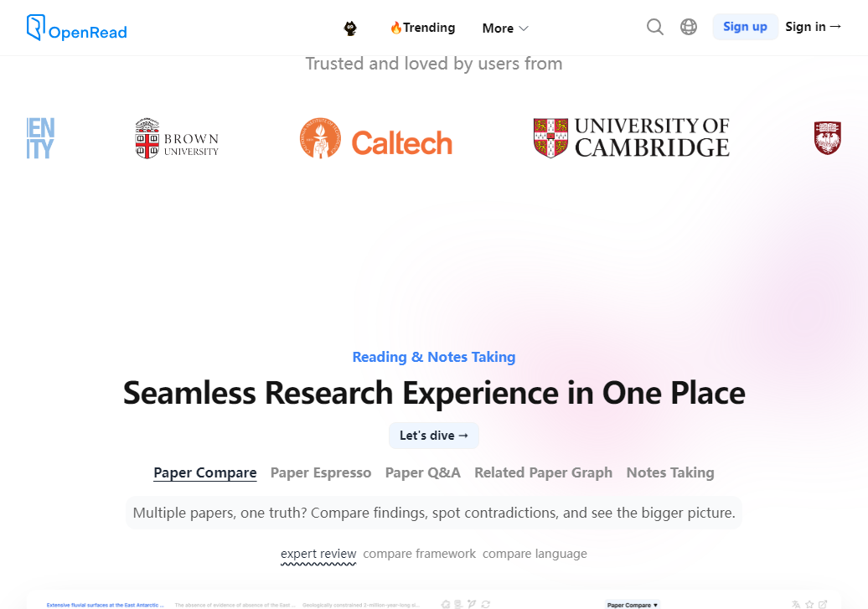This screenshot has width=868, height=609.
Task: Click the Sign in link
Action: (x=814, y=27)
